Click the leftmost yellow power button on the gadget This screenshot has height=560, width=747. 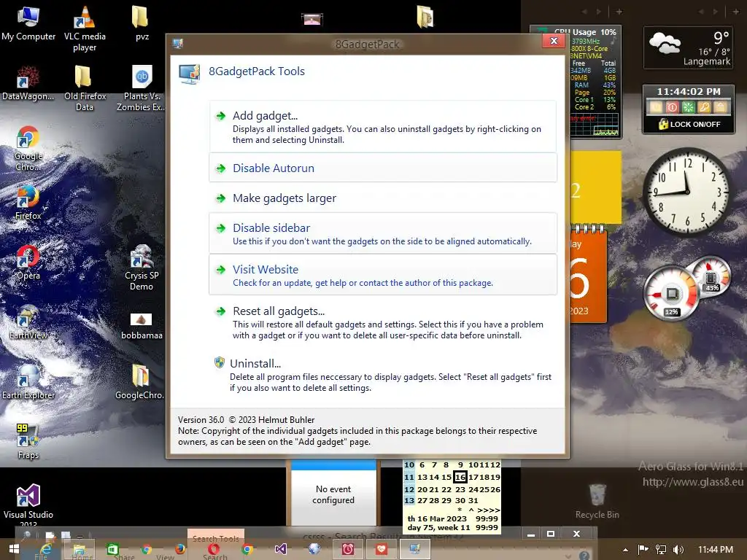click(x=656, y=107)
